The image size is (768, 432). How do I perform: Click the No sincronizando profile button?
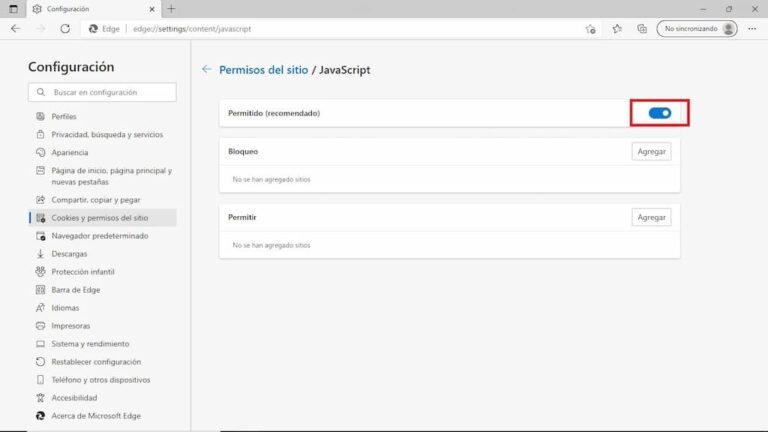click(x=697, y=29)
